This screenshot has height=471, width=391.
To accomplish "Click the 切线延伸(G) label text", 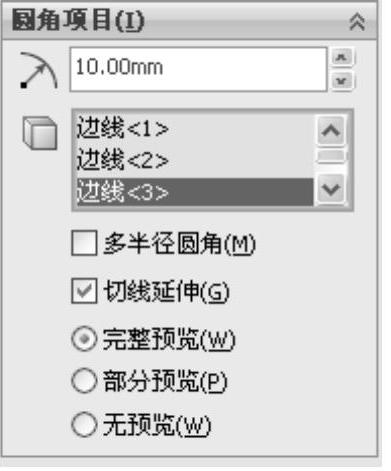I will click(x=166, y=291).
